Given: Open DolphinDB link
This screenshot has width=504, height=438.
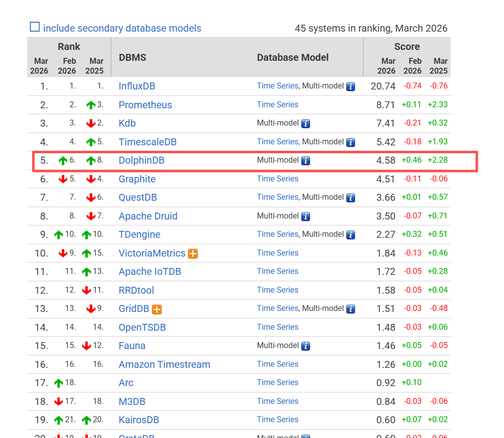Looking at the screenshot, I should [x=141, y=160].
